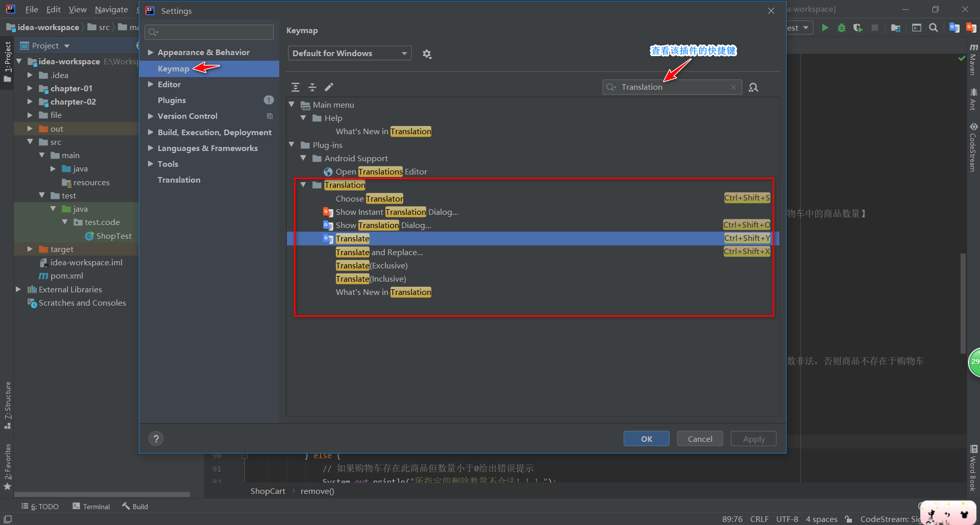Click the tool windows toggle icon in status bar
The height and width of the screenshot is (525, 980).
click(8, 519)
